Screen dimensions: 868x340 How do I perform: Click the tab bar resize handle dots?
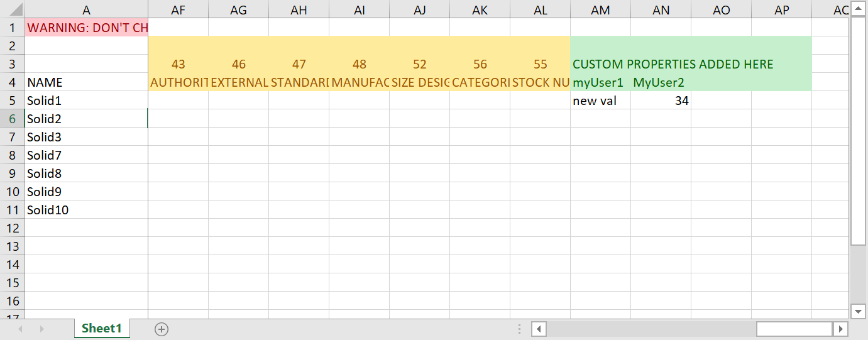[519, 329]
